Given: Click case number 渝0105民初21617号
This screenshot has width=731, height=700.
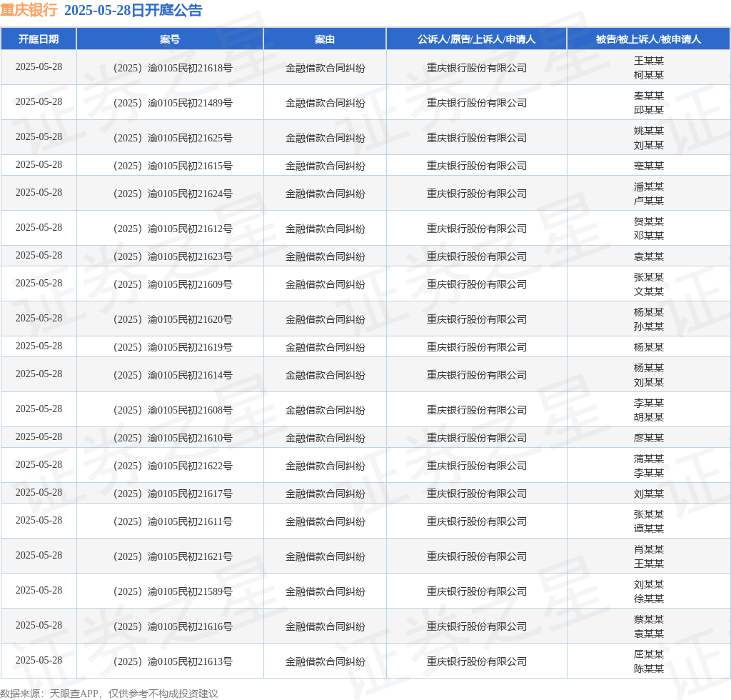Looking at the screenshot, I should [173, 494].
